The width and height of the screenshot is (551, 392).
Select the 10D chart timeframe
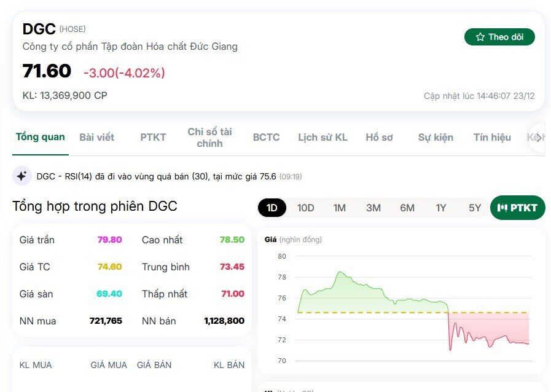coord(305,208)
